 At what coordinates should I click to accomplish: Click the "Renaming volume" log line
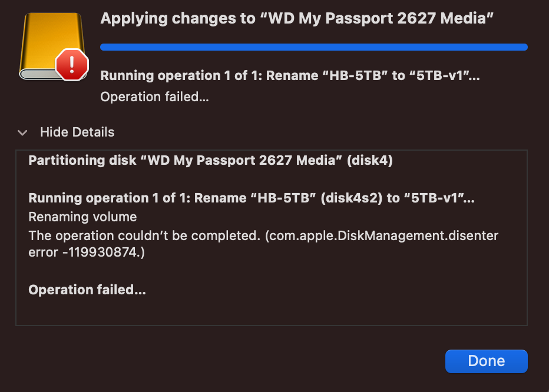pyautogui.click(x=82, y=217)
